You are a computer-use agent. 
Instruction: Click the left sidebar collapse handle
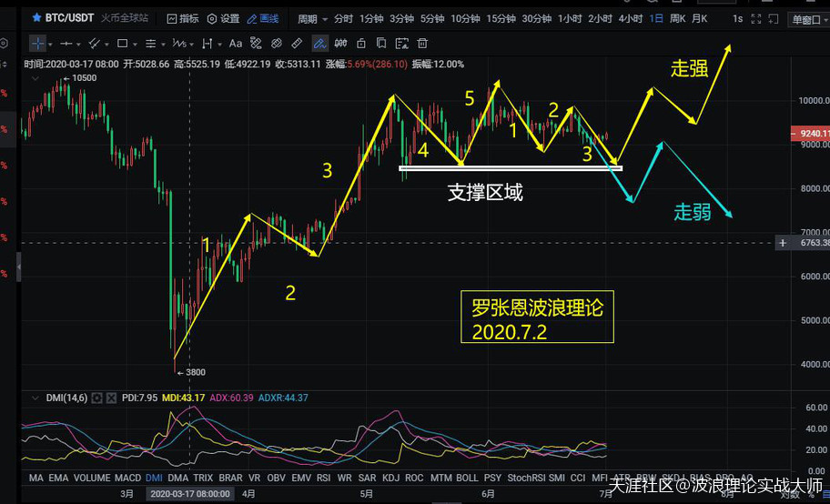19,267
